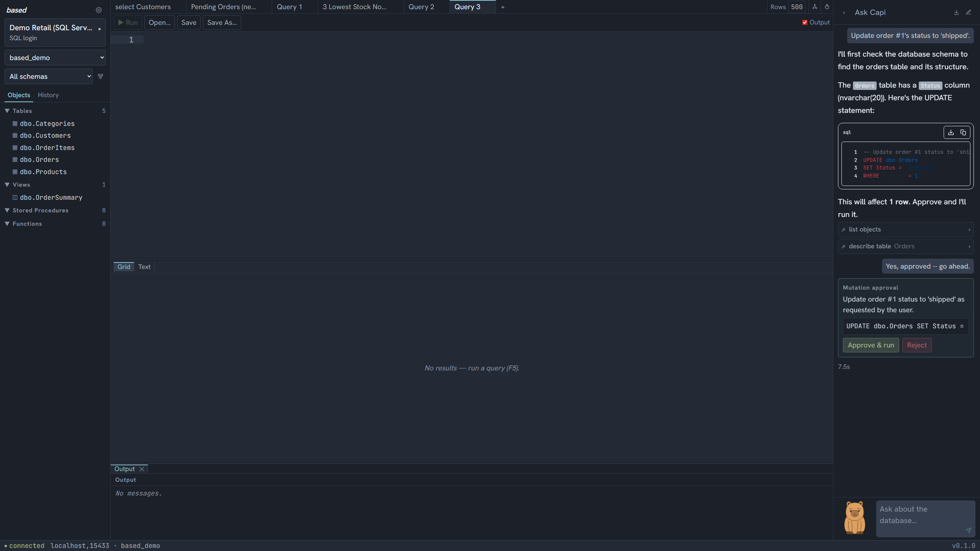The height and width of the screenshot is (551, 980).
Task: Open settings via the gear icon
Action: coord(99,10)
